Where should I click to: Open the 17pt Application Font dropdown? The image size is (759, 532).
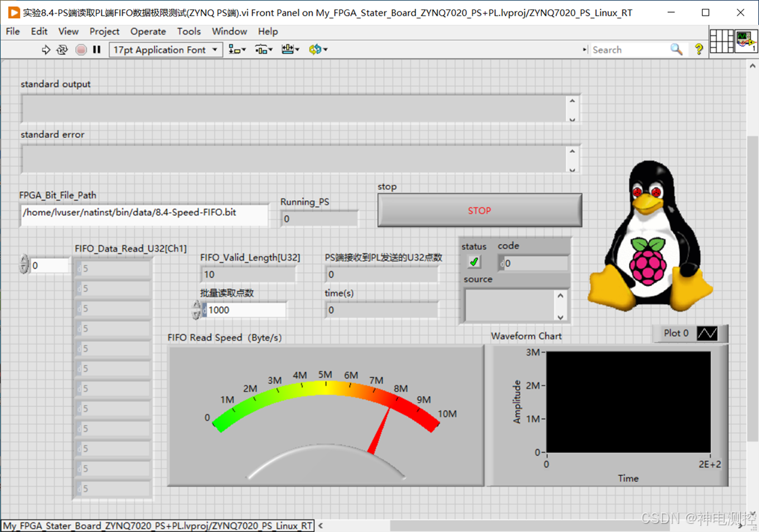pyautogui.click(x=166, y=50)
